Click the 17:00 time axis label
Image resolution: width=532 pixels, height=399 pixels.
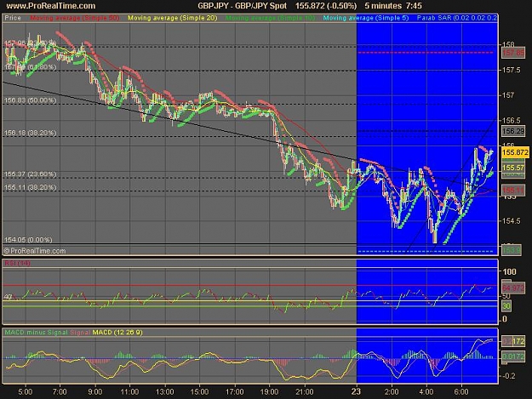[235, 392]
